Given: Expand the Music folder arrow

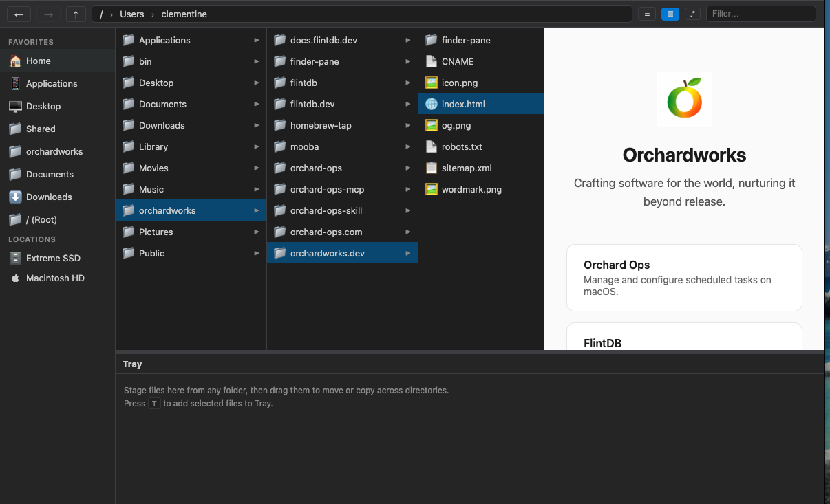Looking at the screenshot, I should click(257, 190).
